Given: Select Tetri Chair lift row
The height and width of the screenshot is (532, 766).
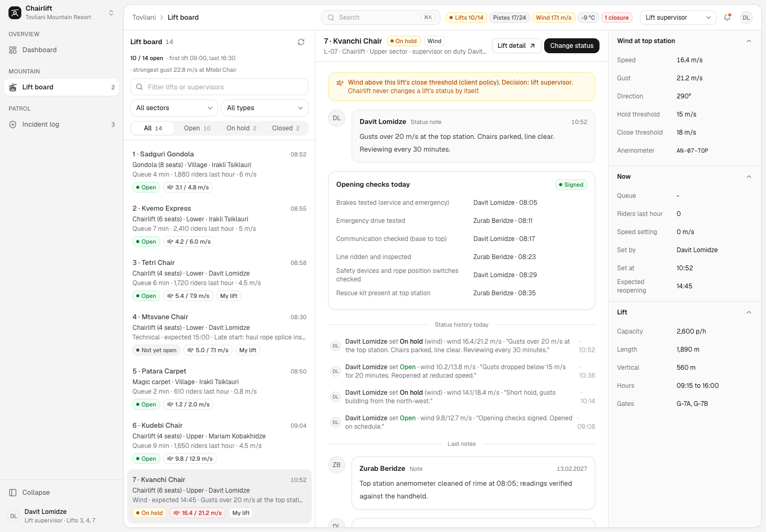Looking at the screenshot, I should coord(219,279).
